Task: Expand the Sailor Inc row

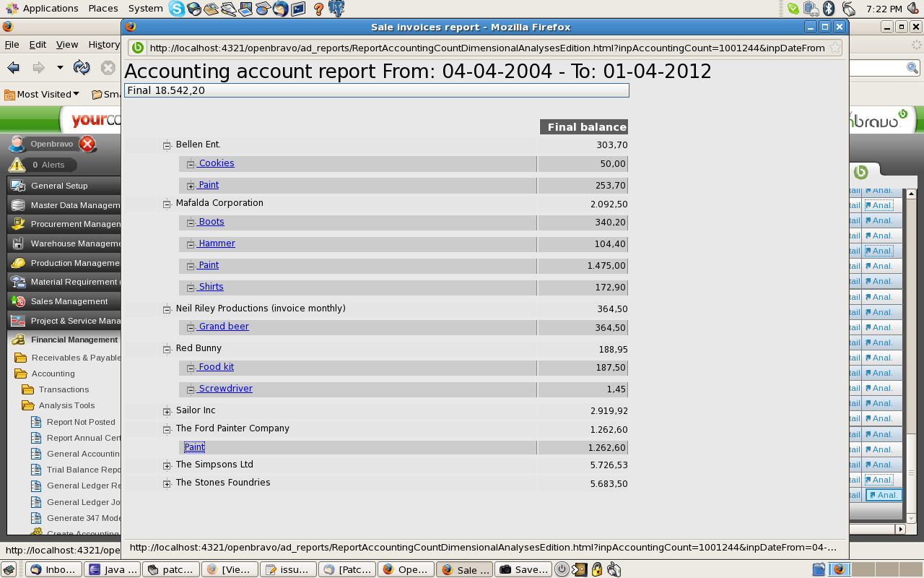Action: click(x=167, y=411)
